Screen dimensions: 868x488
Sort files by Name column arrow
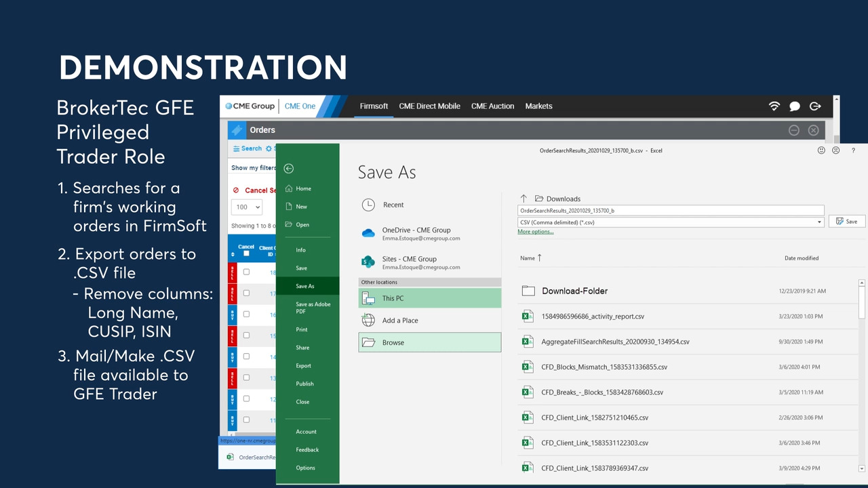[540, 258]
